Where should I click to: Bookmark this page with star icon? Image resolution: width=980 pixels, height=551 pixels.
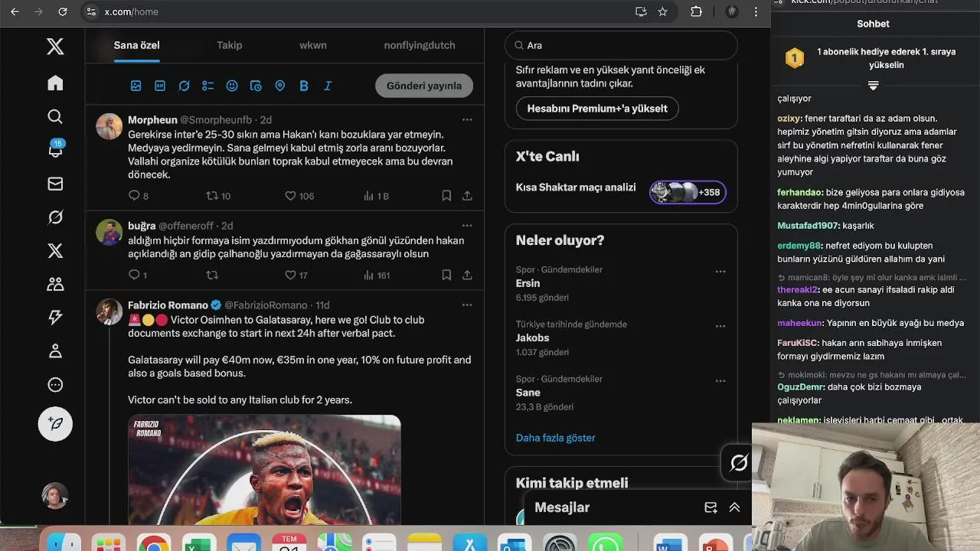(x=663, y=11)
